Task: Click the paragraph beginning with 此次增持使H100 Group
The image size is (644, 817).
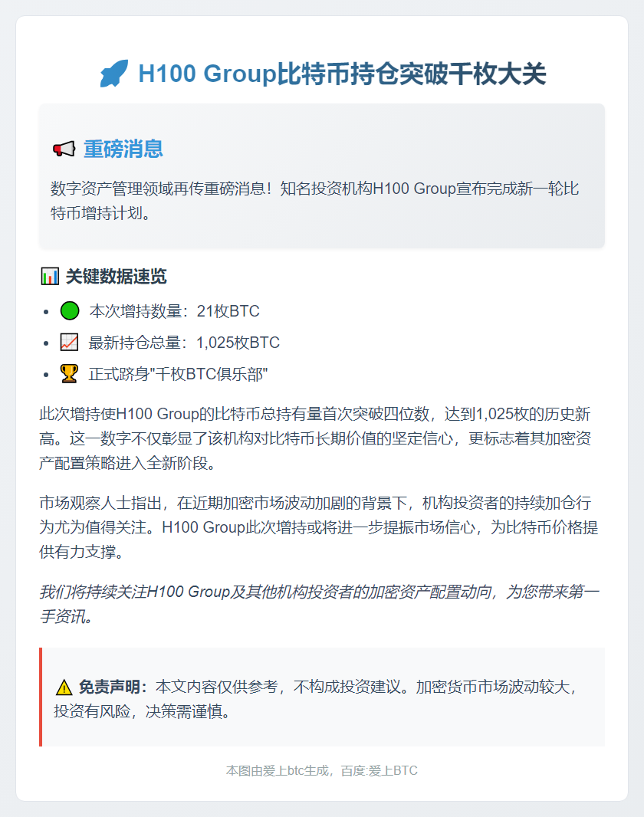Action: [314, 438]
